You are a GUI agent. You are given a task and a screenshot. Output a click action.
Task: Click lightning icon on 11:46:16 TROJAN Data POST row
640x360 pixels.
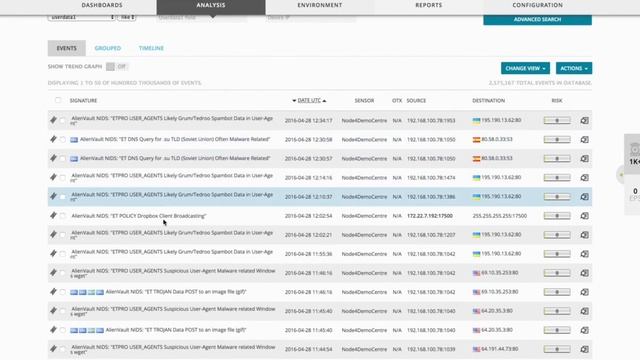[x=53, y=291]
